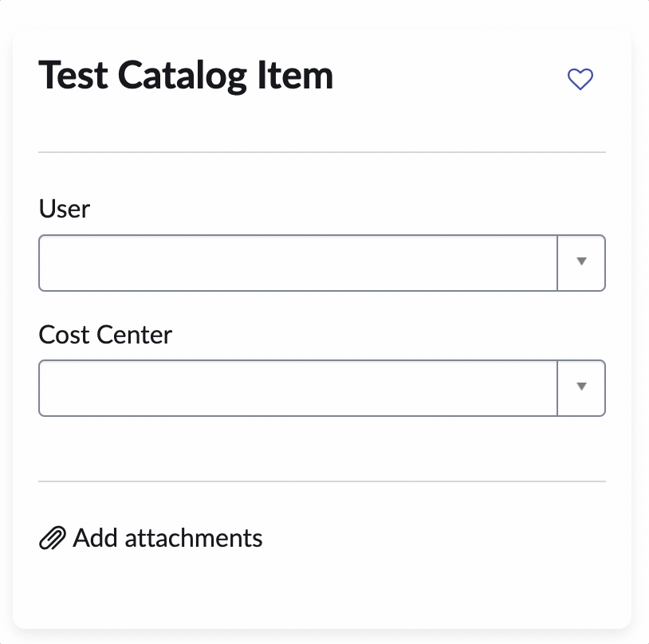Click the User field label
This screenshot has width=649, height=644.
[x=65, y=209]
